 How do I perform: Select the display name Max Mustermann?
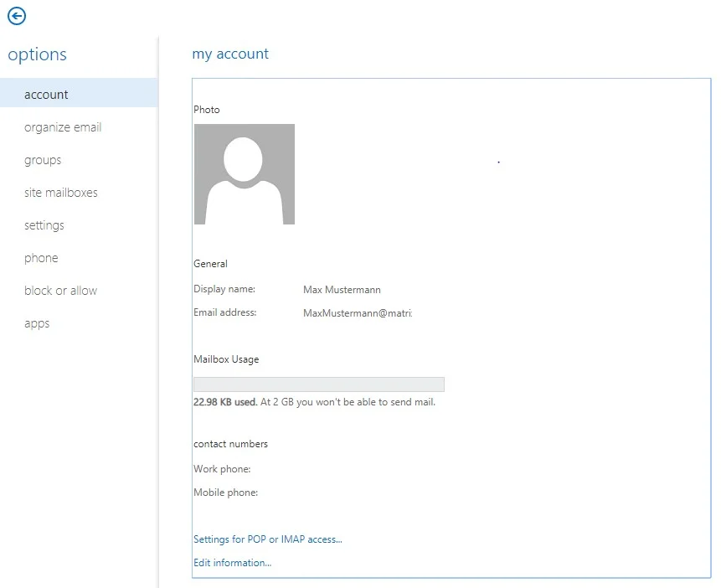pyautogui.click(x=342, y=290)
